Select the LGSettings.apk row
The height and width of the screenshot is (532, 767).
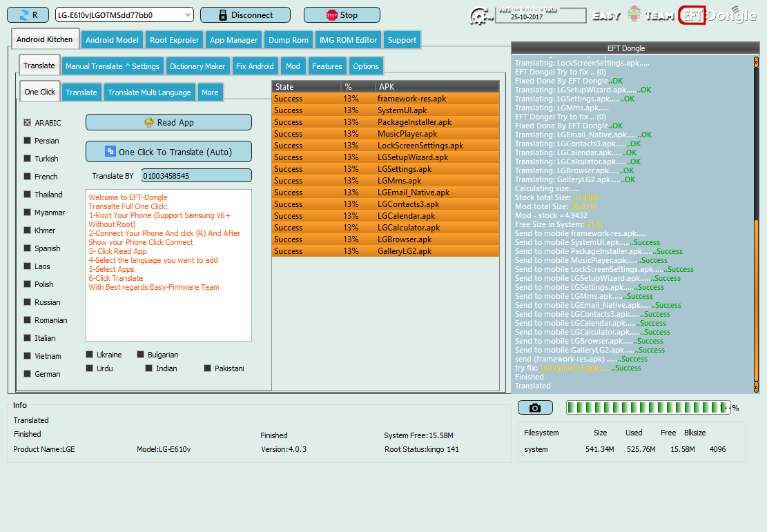point(385,169)
